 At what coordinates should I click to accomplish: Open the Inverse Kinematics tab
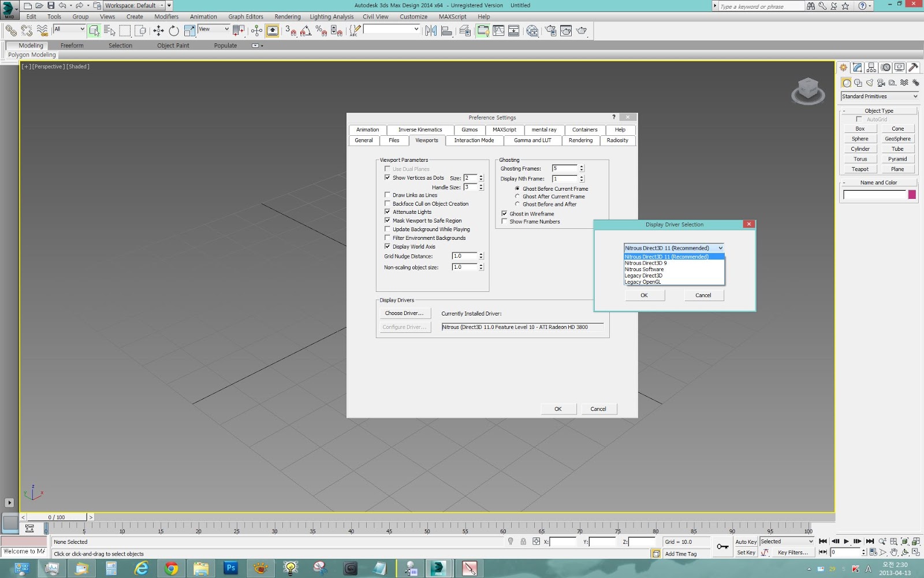(420, 129)
